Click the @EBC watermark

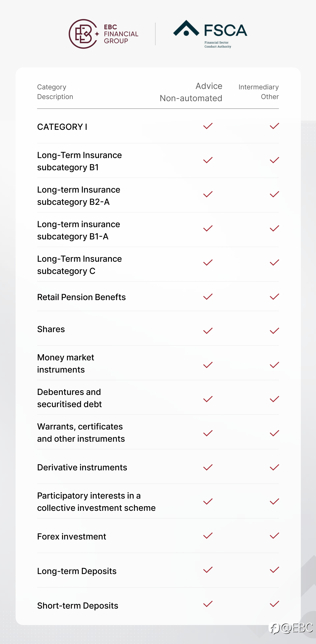tap(292, 628)
